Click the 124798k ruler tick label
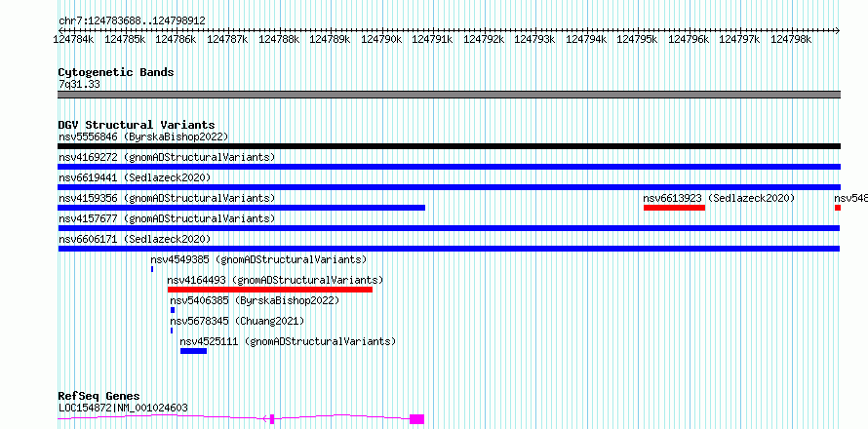868x429 pixels. click(791, 39)
